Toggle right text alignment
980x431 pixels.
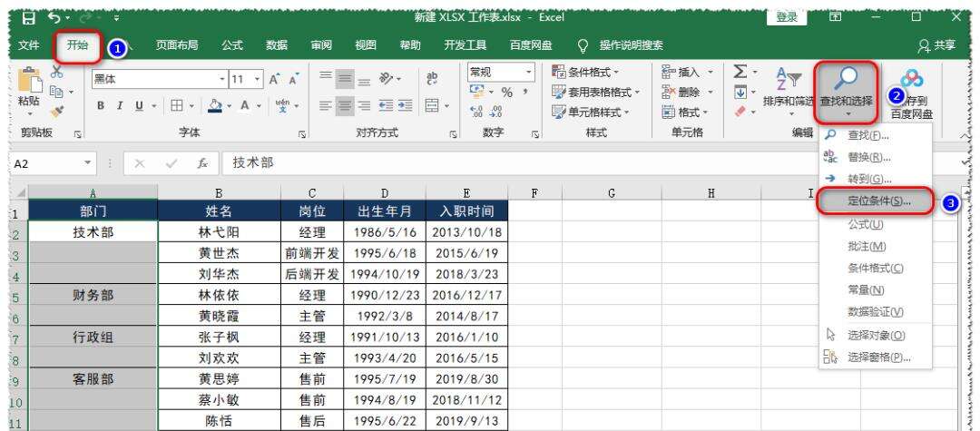[365, 106]
